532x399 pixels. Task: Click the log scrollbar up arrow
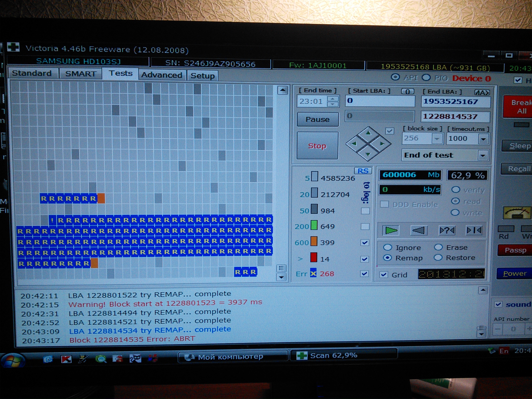point(483,290)
